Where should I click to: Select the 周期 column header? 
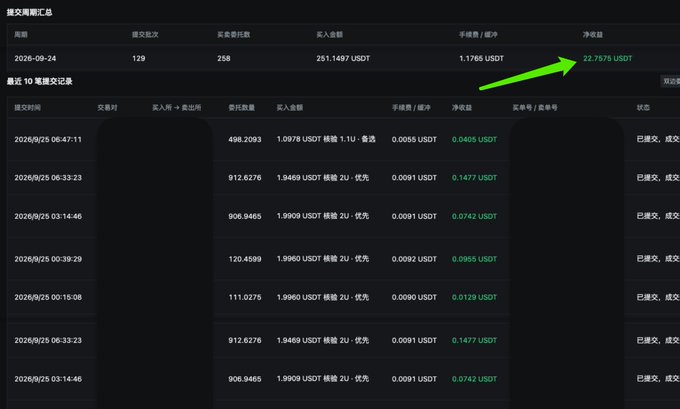(21, 34)
